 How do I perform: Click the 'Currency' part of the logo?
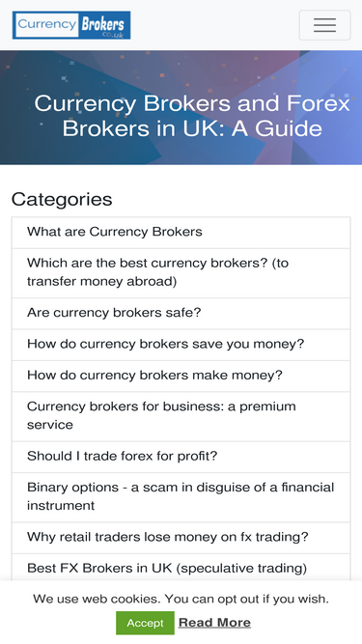pos(47,24)
